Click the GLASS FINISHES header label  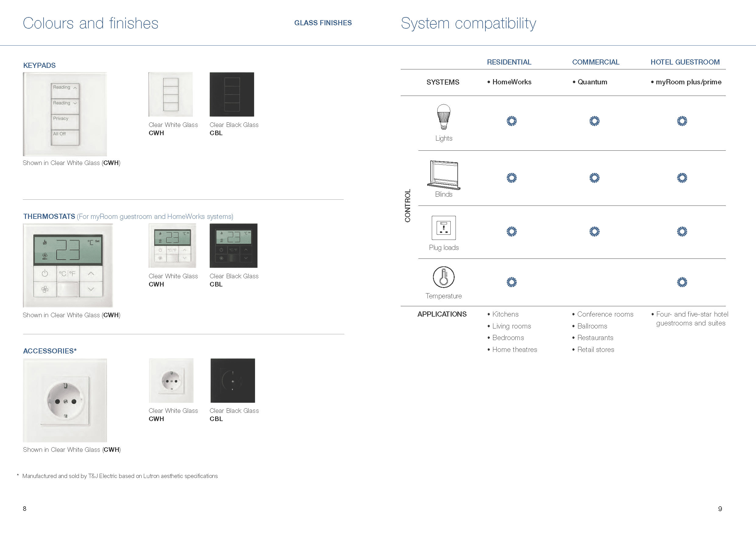click(x=323, y=23)
